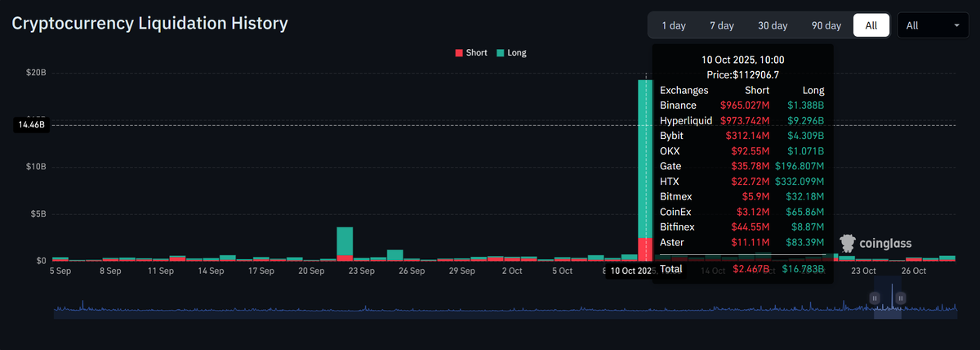The width and height of the screenshot is (980, 350).
Task: Select the 1 day range tab
Action: [674, 25]
